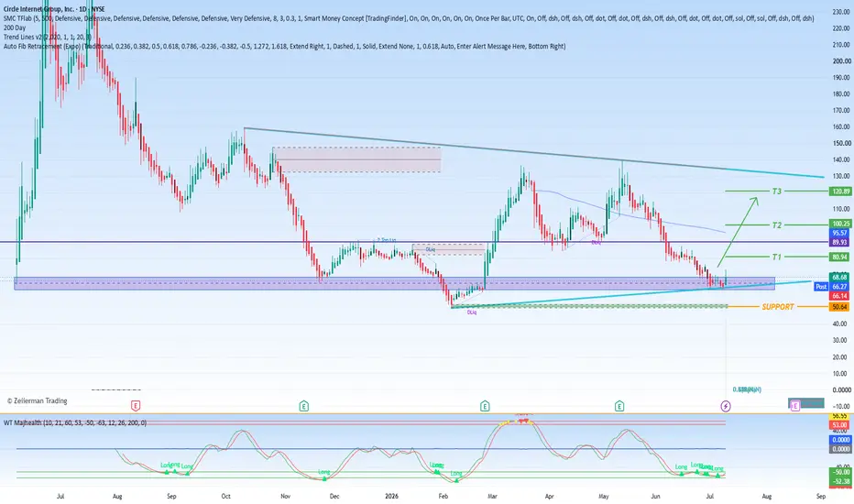The image size is (854, 504).
Task: Click the 66.14 red price tag
Action: click(x=840, y=296)
